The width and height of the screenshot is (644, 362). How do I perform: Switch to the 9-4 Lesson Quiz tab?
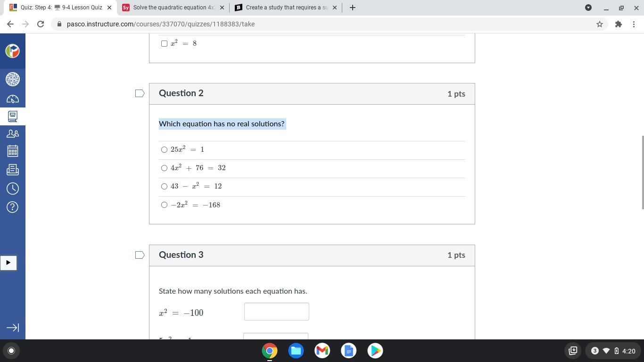coord(61,8)
